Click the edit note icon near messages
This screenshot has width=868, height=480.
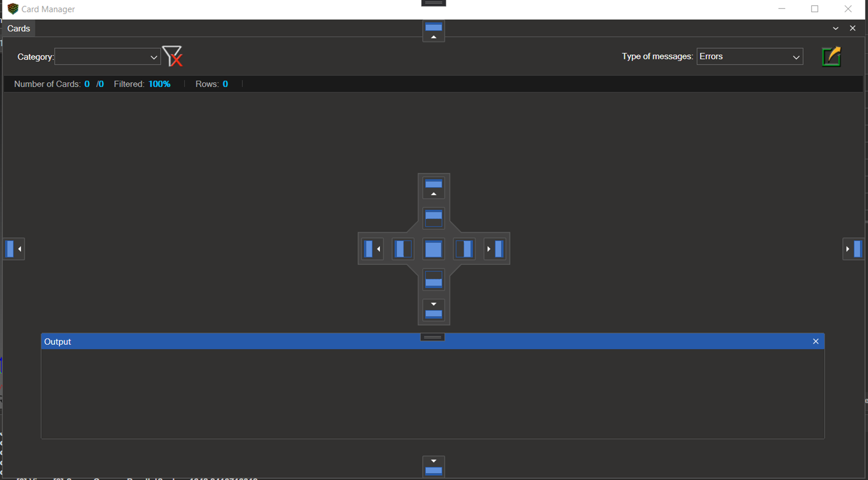pyautogui.click(x=831, y=57)
